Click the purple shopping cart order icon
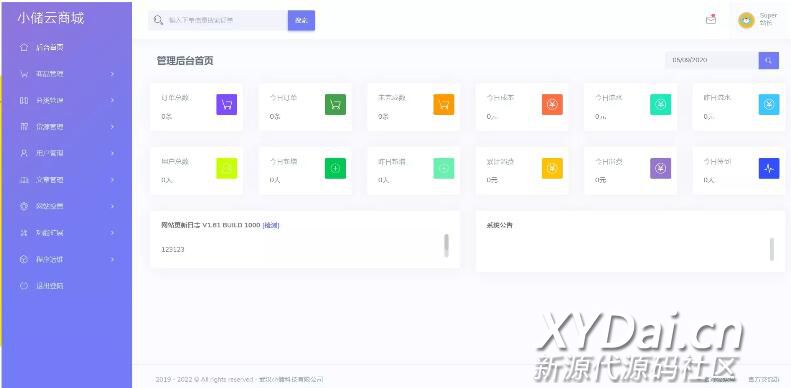Screen dimensions: 791x388 (x=227, y=104)
